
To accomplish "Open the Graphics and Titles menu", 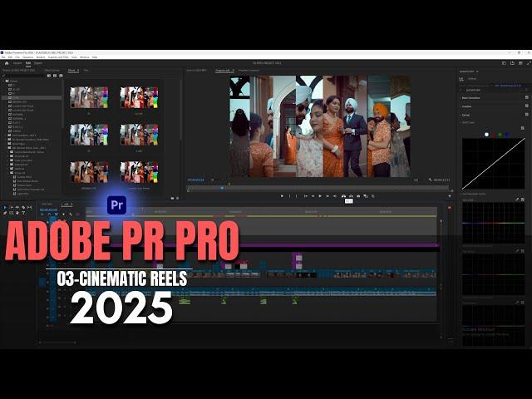I will tap(58, 57).
